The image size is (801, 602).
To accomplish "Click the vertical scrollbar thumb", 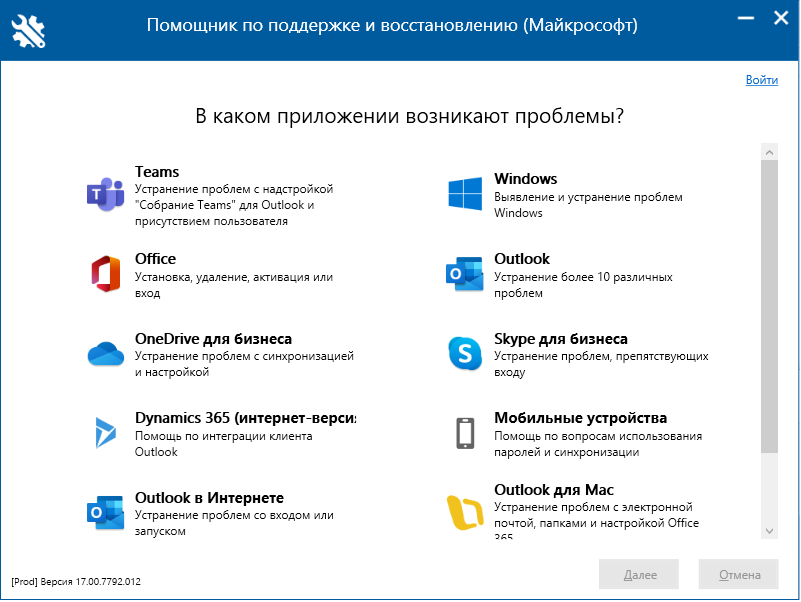I will point(769,307).
